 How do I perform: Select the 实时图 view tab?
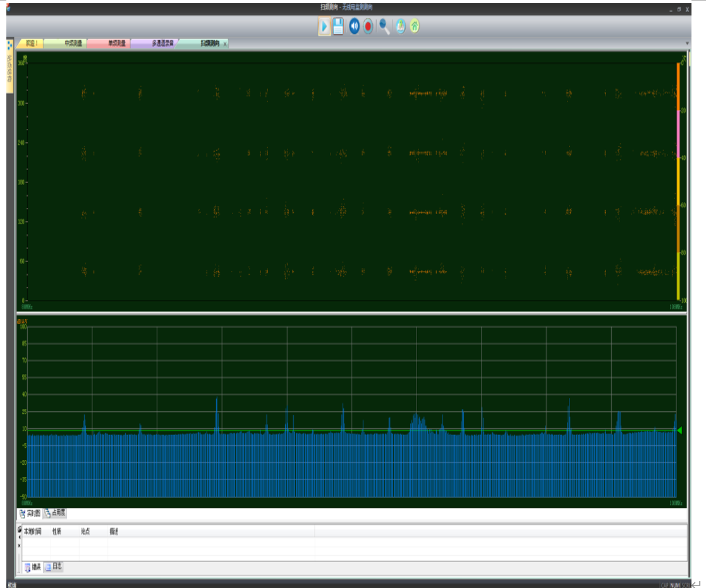(30, 513)
